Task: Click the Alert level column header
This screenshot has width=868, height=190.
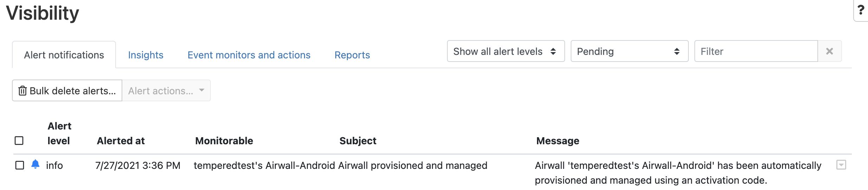Action: [59, 133]
